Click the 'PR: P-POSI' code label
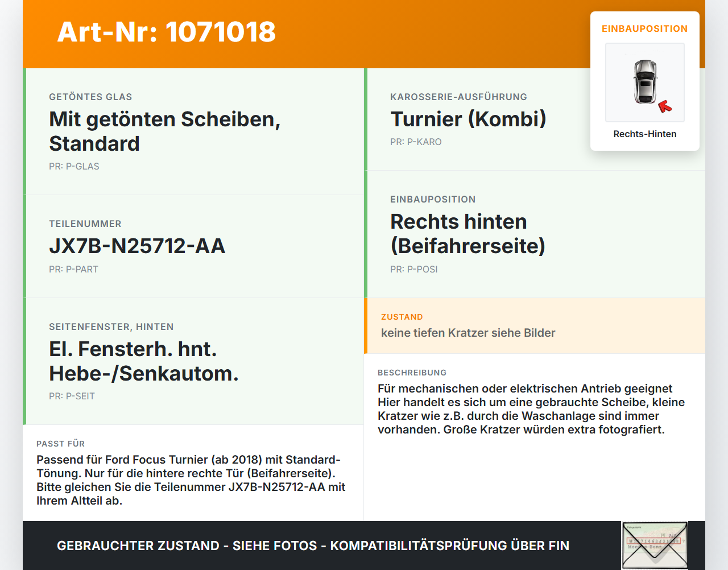The image size is (728, 570). coord(414,270)
